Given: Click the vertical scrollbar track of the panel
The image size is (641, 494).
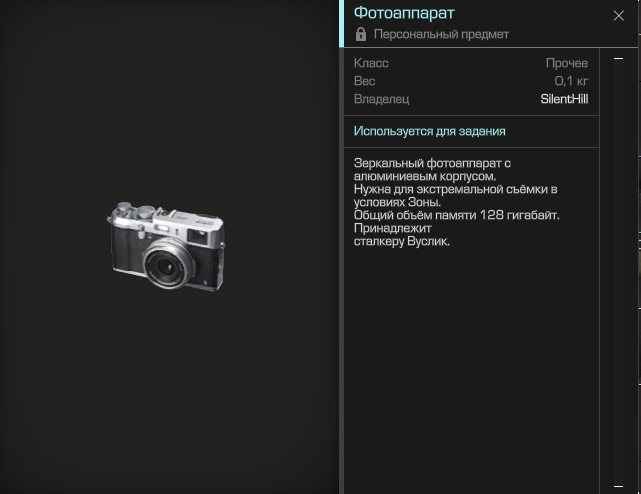Looking at the screenshot, I should click(x=618, y=272).
